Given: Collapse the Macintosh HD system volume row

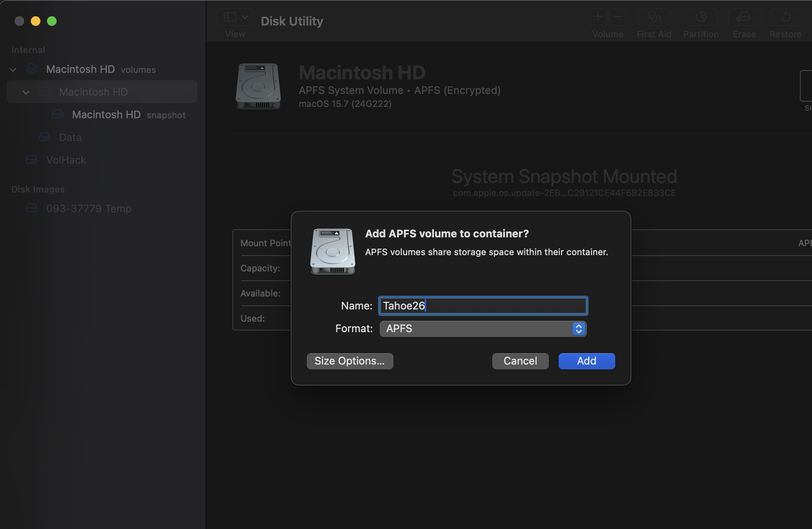Looking at the screenshot, I should pyautogui.click(x=26, y=92).
